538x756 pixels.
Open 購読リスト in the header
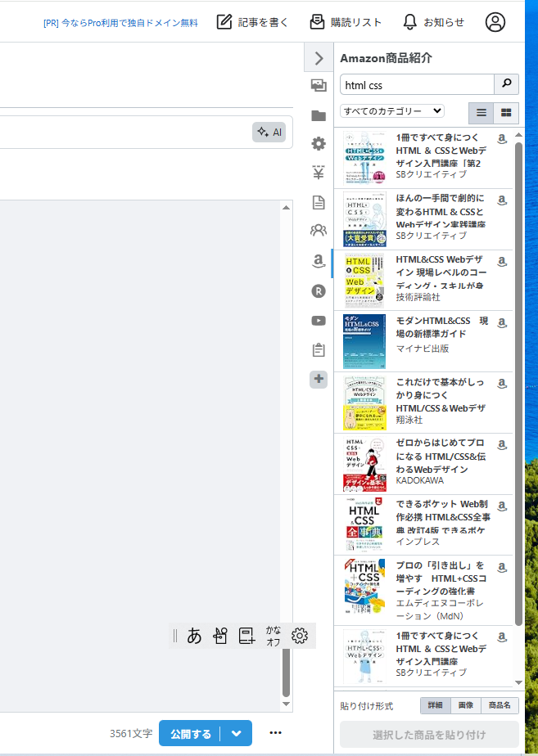coord(346,22)
